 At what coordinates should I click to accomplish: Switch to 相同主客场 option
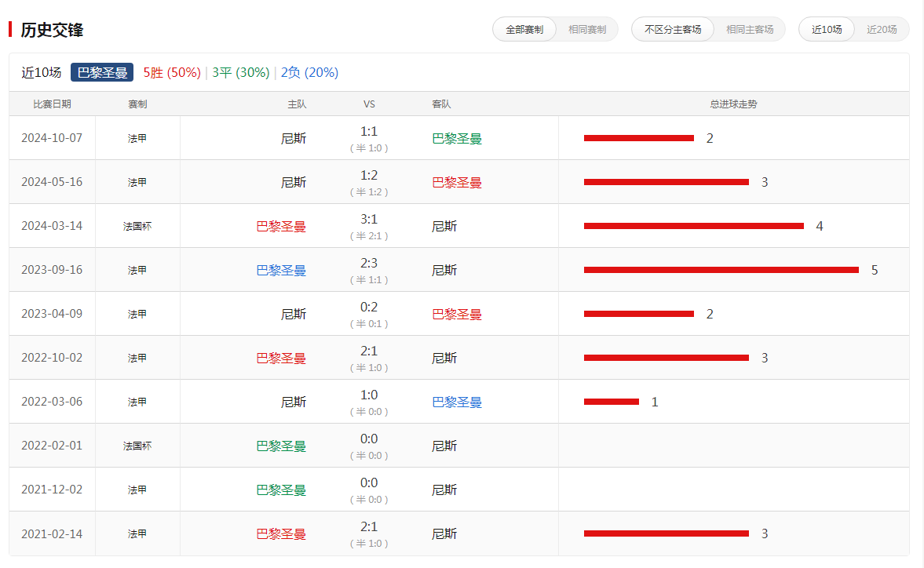[750, 30]
